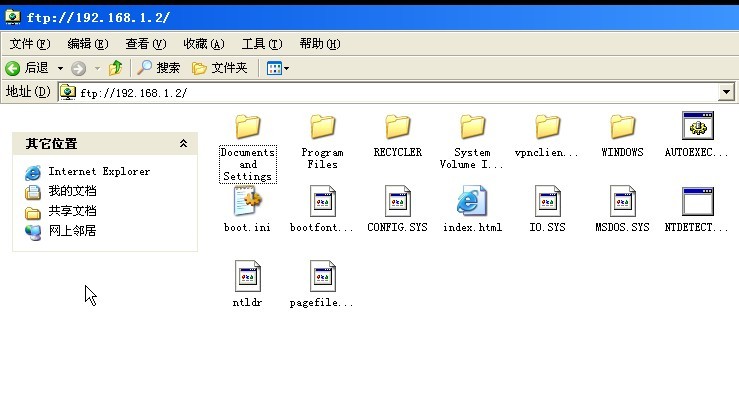The image size is (739, 413).
Task: Click the MSDOS.SYS file name label
Action: click(x=622, y=227)
